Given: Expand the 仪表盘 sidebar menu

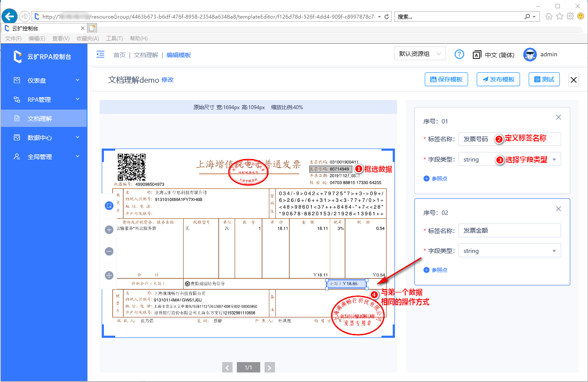Looking at the screenshot, I should coord(44,80).
